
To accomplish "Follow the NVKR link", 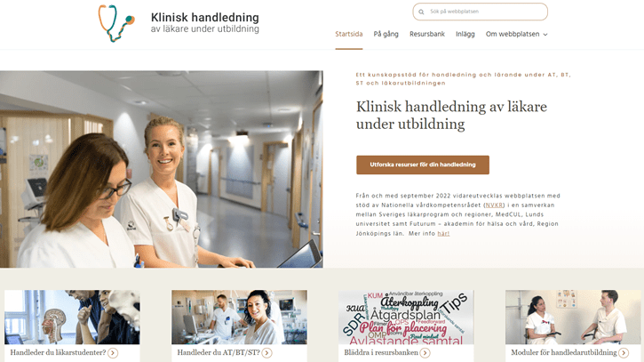I will [494, 205].
